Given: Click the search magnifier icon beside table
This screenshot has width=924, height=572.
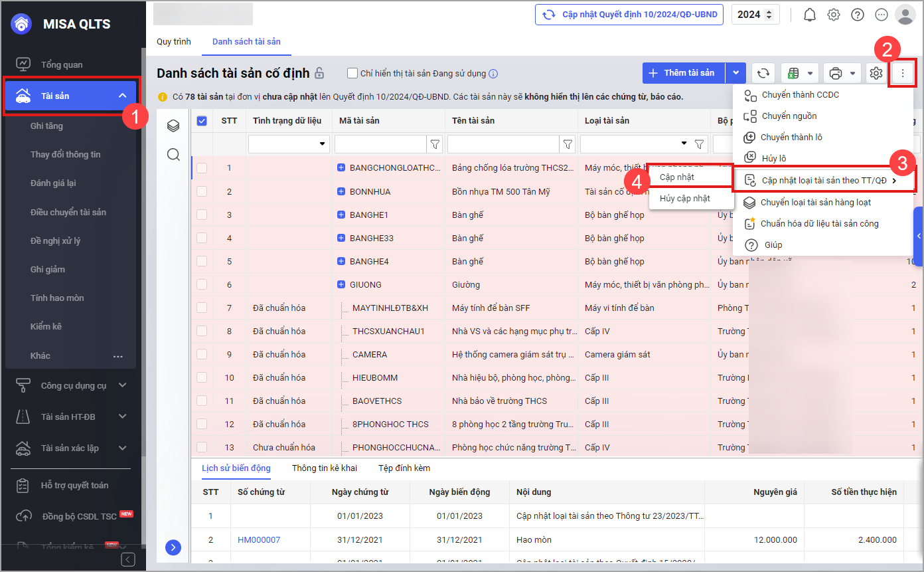Looking at the screenshot, I should [x=173, y=154].
